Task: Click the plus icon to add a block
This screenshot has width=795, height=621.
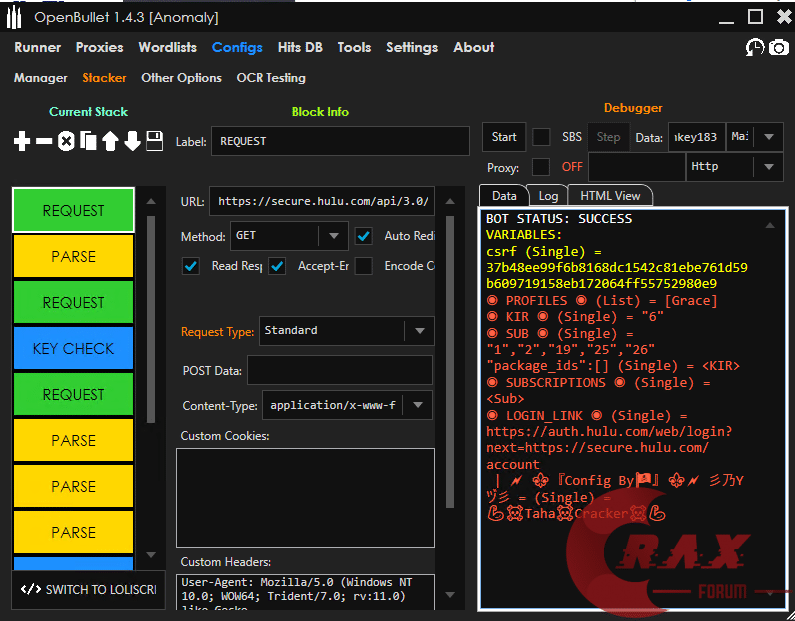Action: pos(22,142)
